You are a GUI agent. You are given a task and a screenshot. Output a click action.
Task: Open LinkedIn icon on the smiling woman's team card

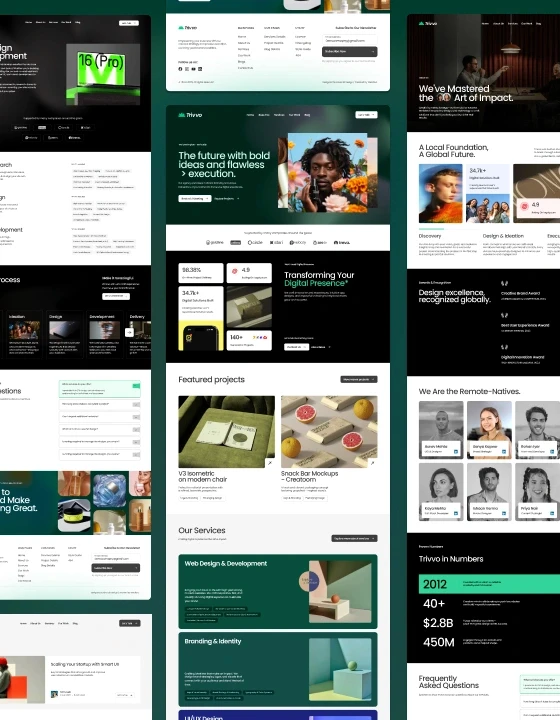(x=504, y=452)
